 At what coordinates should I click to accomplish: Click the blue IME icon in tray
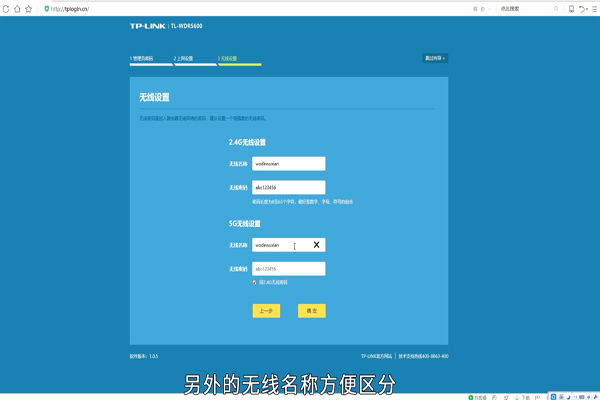point(553,397)
